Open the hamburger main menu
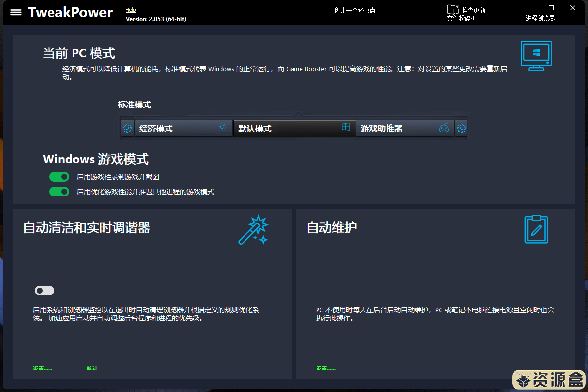 (x=16, y=12)
